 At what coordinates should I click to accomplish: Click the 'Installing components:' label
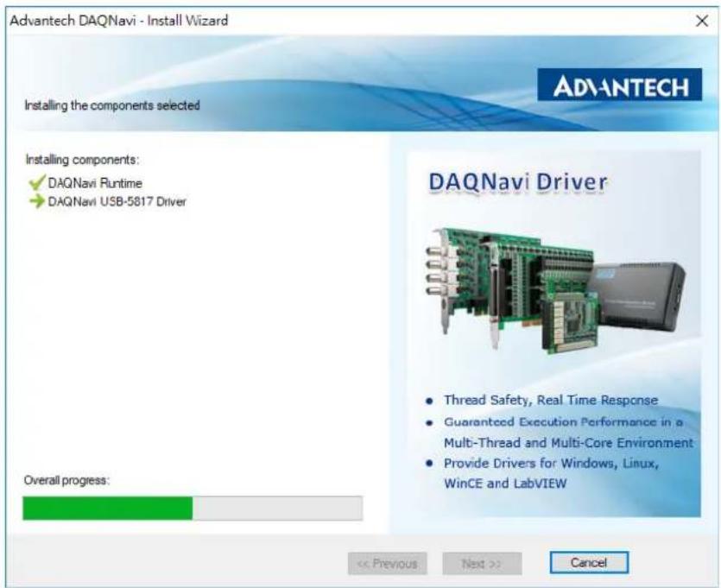tap(82, 160)
